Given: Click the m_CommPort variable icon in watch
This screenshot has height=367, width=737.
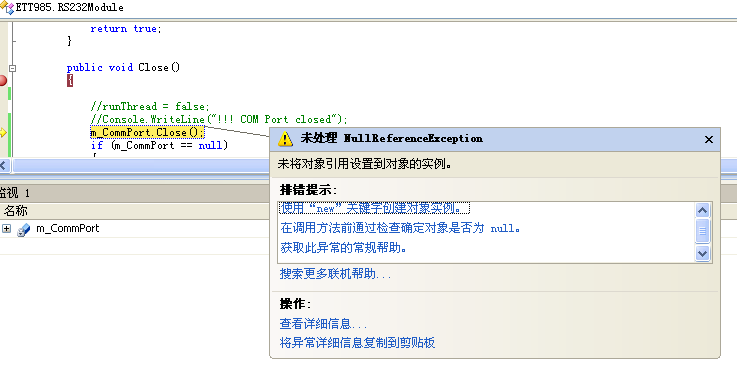Looking at the screenshot, I should tap(23, 229).
